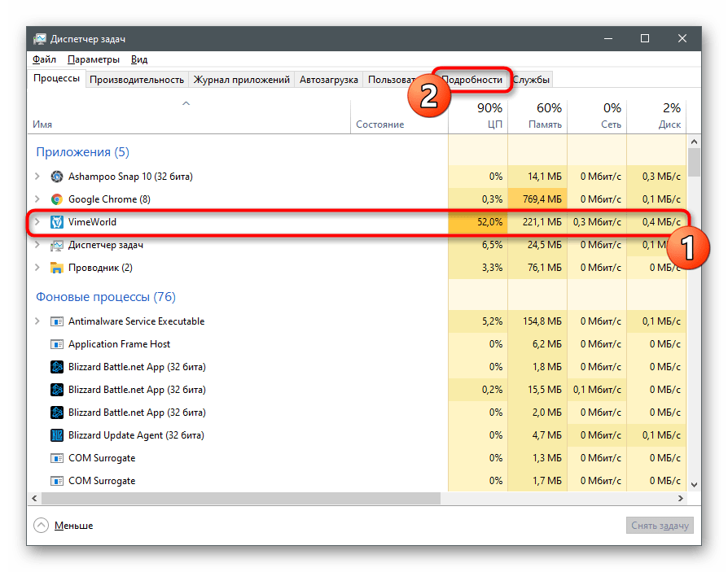Click the 1,7 МБ COM Surrogate icon
728x572 pixels.
(x=57, y=481)
